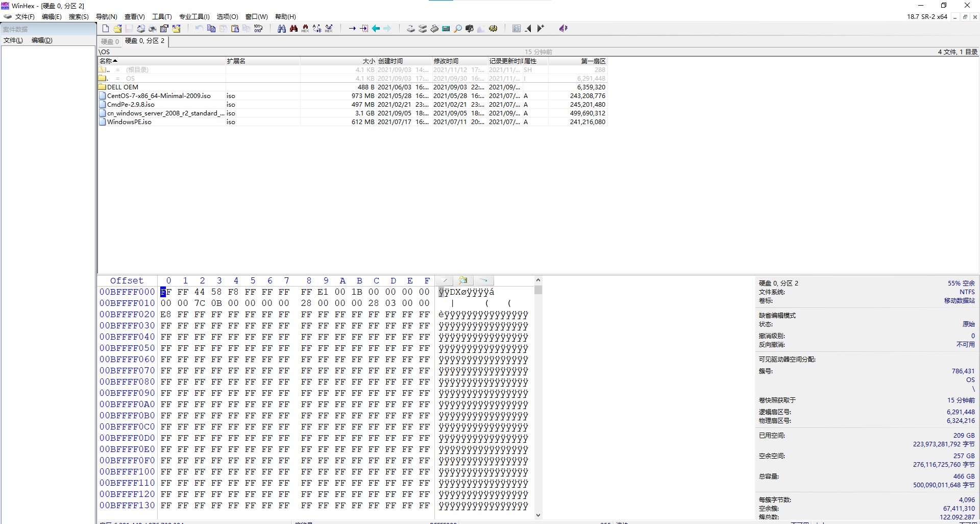Click the Open RAM chip icon

pos(434,29)
